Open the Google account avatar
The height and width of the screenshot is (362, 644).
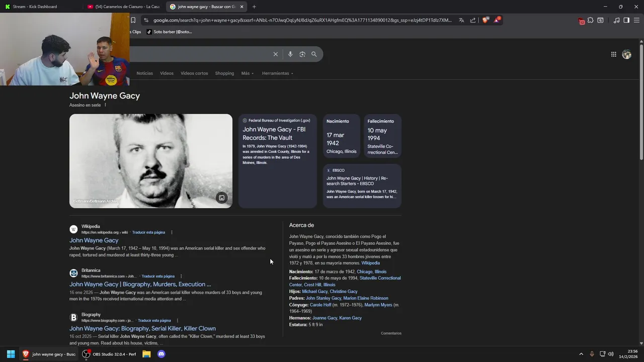click(x=627, y=54)
